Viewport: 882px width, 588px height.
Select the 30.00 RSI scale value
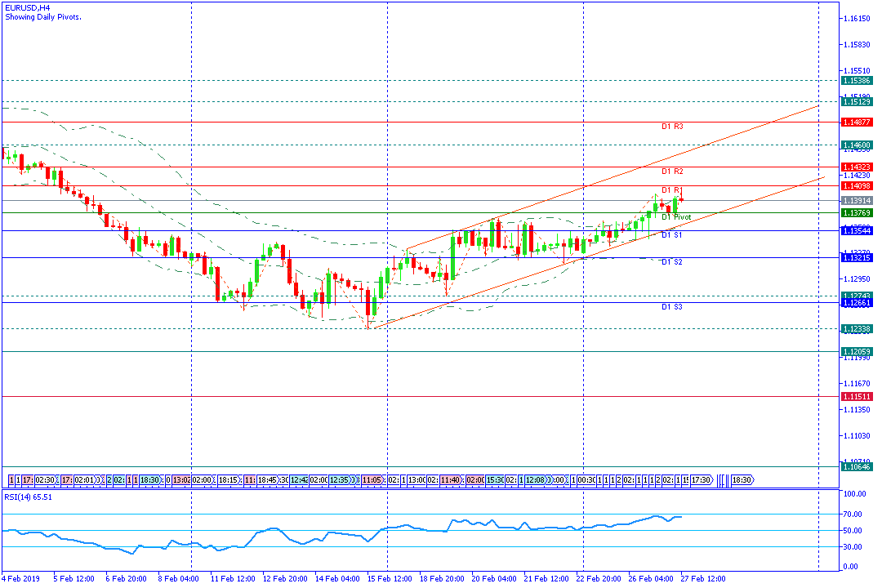coord(852,547)
